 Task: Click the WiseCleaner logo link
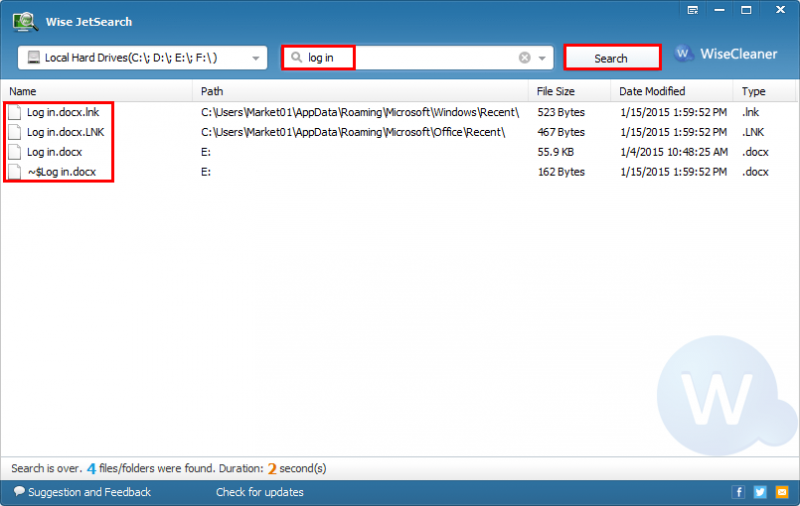(726, 54)
